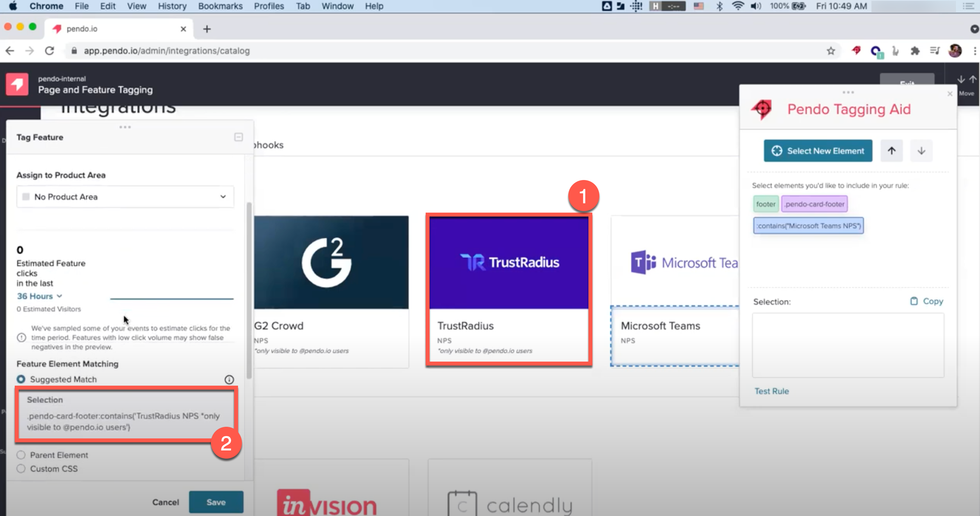The height and width of the screenshot is (516, 980).
Task: Open the Pendo browser extension icon
Action: coord(856,50)
